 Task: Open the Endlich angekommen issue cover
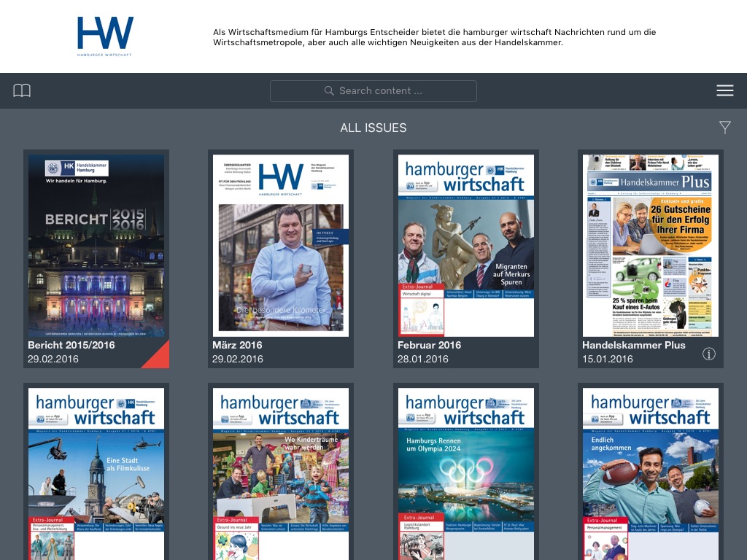pos(650,474)
